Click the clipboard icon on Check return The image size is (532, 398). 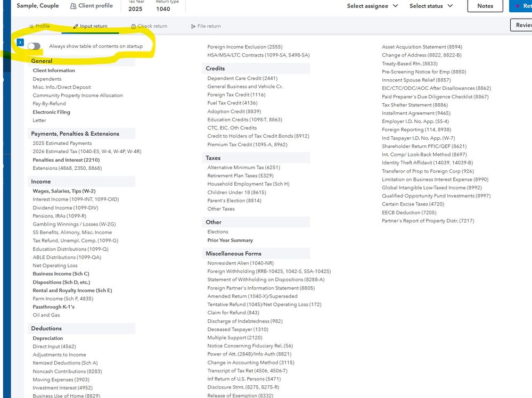coord(134,26)
